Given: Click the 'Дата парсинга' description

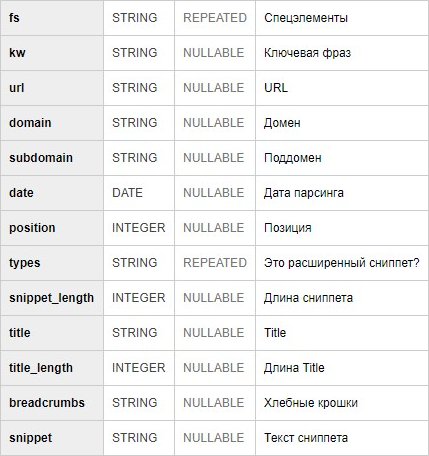Looking at the screenshot, I should [x=304, y=193].
